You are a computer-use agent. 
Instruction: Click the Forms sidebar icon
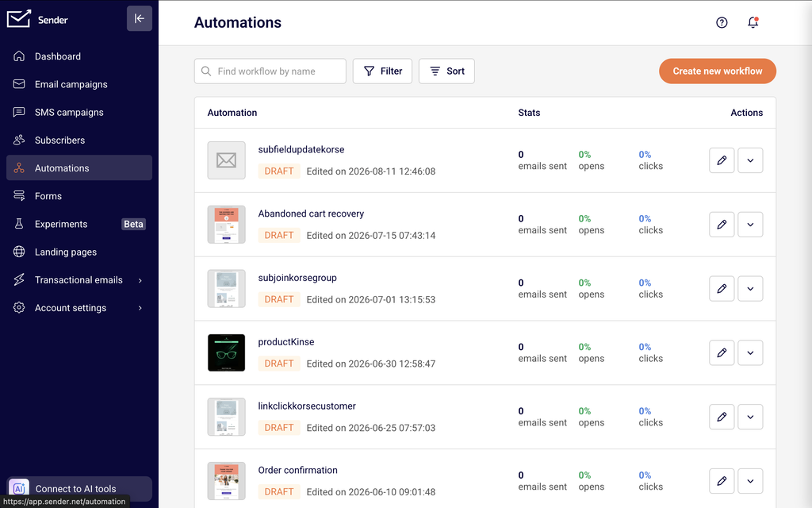pyautogui.click(x=19, y=196)
